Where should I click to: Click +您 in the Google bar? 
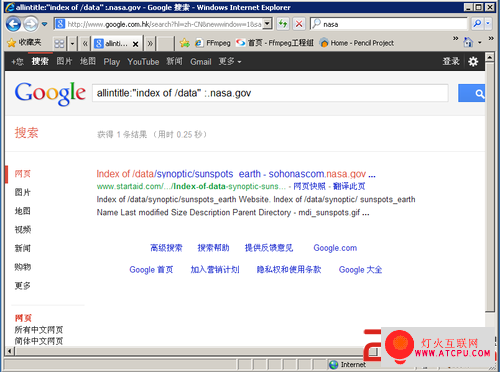point(17,62)
